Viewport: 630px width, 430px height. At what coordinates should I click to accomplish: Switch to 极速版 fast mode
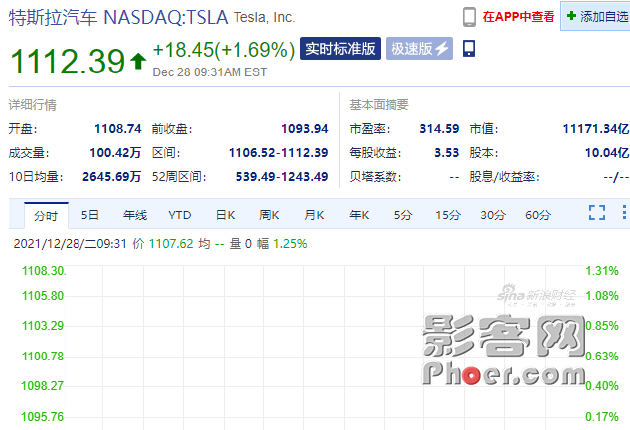pyautogui.click(x=419, y=49)
